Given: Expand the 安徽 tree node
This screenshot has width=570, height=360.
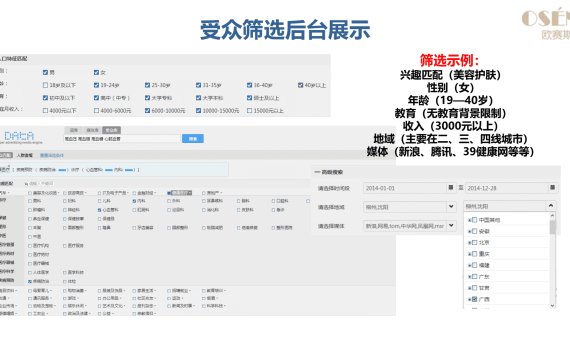Looking at the screenshot, I should (469, 231).
